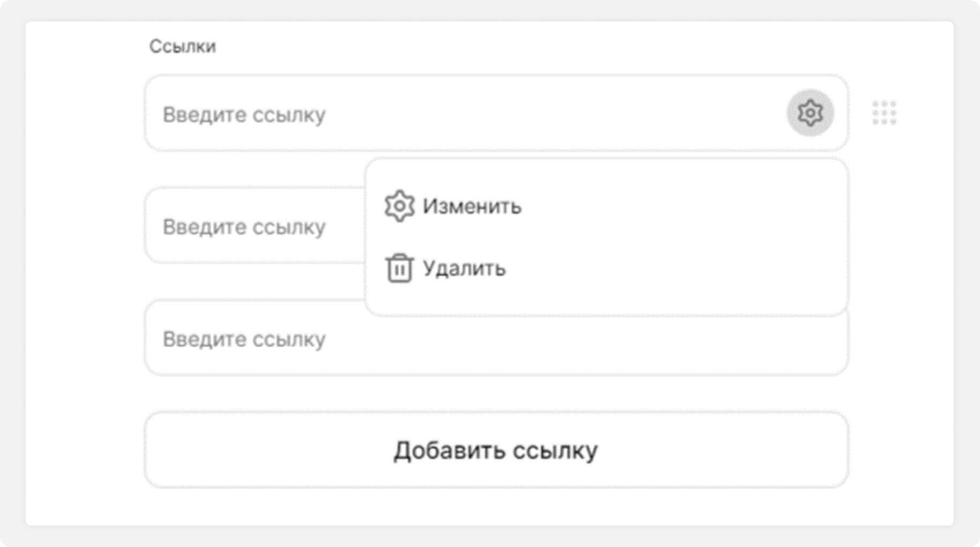Click the "Удалить" text label

(x=464, y=268)
